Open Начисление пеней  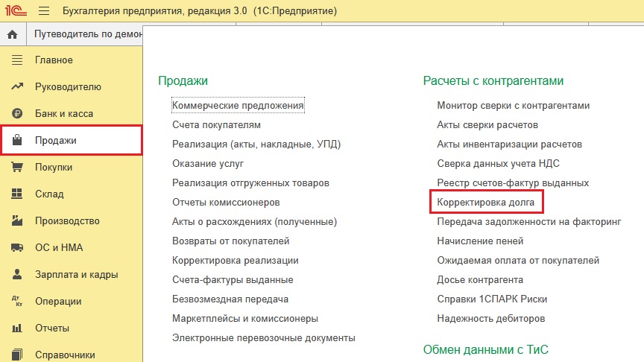click(x=480, y=241)
